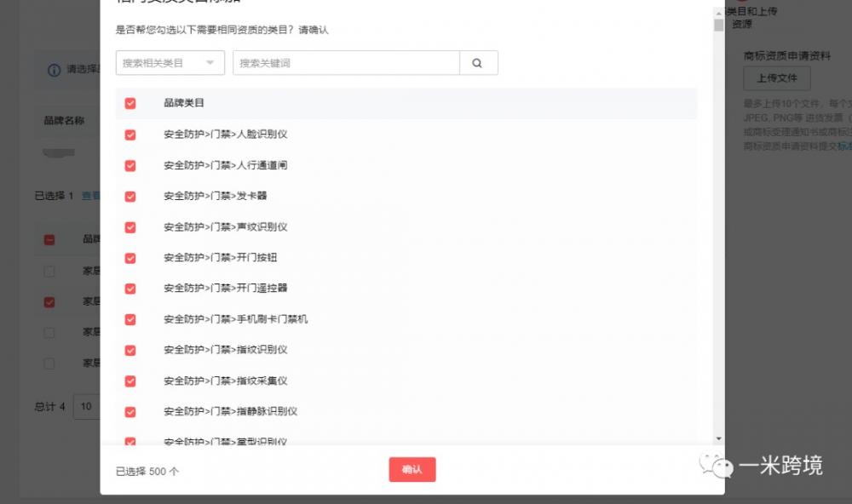Image resolution: width=852 pixels, height=504 pixels.
Task: Toggle the 指静脉识别仪 checkbox
Action: tap(130, 412)
